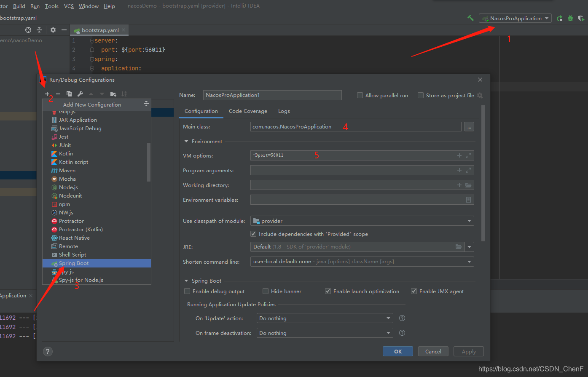Click the Collapse All icon in project panel
Screen dimensions: 588x377
pyautogui.click(x=39, y=30)
